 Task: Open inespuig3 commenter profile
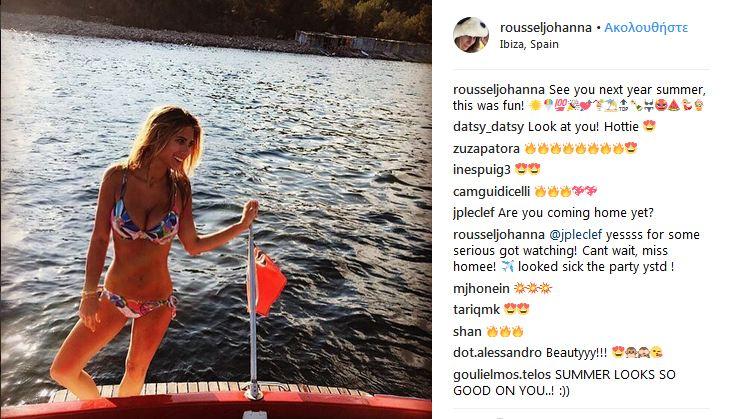482,170
